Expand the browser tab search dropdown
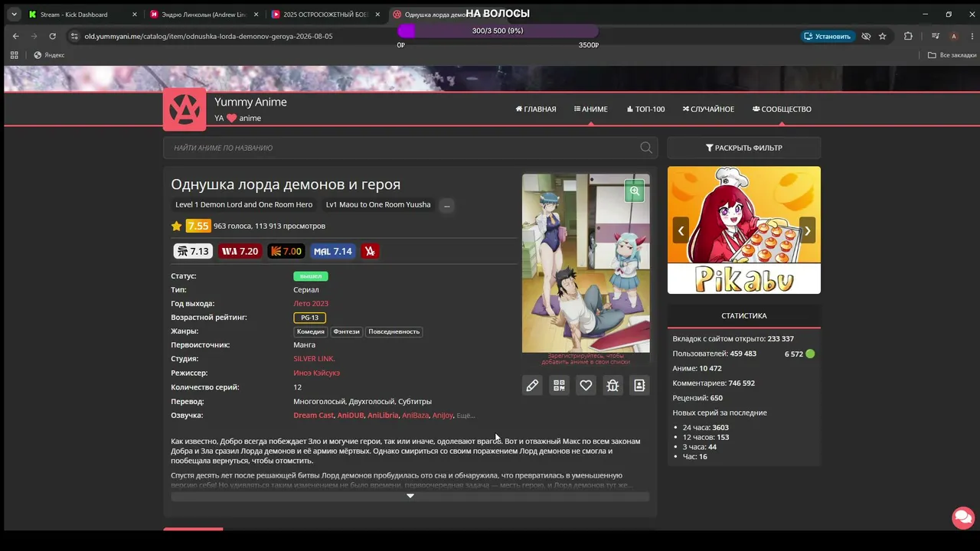Viewport: 980px width, 551px height. pyautogui.click(x=14, y=14)
